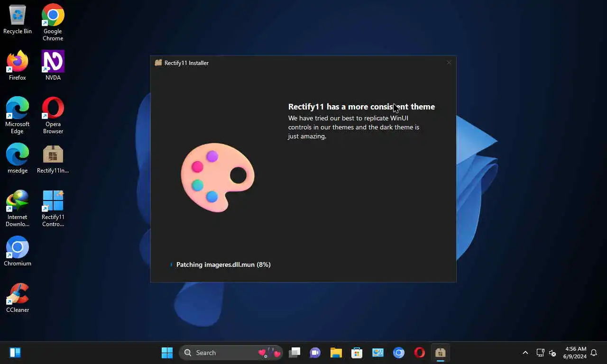This screenshot has height=364, width=607.
Task: Switch to Rectify11 Installer taskbar button
Action: (x=441, y=353)
